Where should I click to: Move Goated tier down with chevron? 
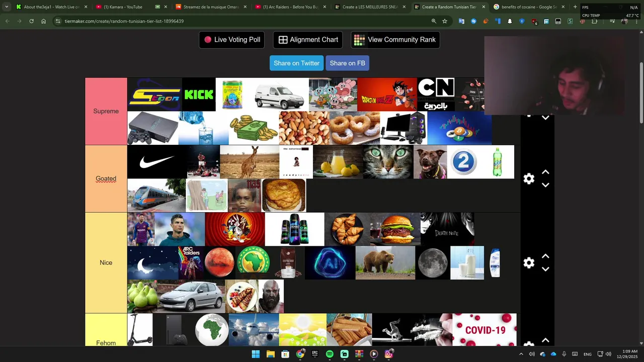(545, 185)
